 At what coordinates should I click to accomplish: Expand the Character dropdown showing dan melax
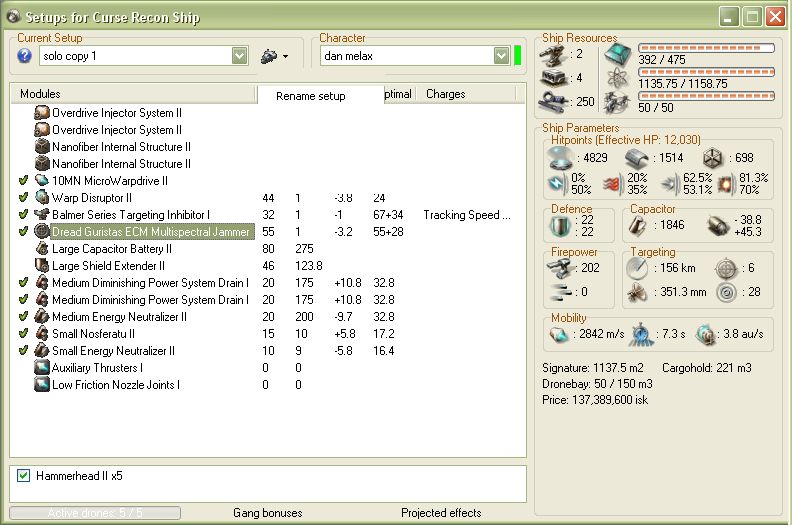click(x=501, y=57)
